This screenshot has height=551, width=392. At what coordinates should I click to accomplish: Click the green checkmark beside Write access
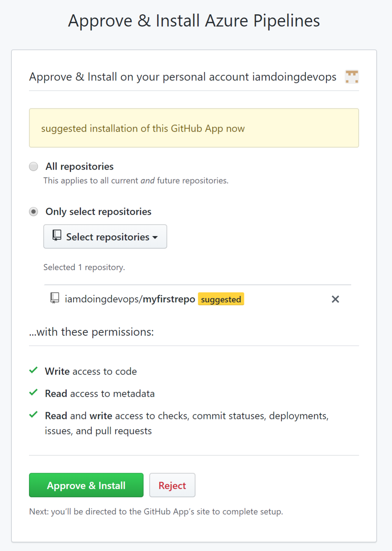(x=34, y=371)
